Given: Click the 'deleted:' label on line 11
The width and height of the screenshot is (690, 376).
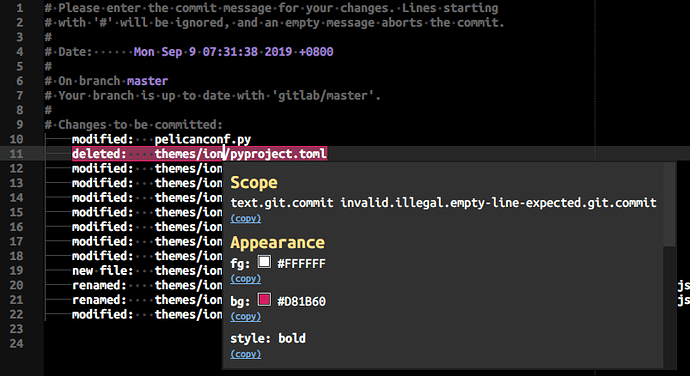Looking at the screenshot, I should (x=99, y=154).
